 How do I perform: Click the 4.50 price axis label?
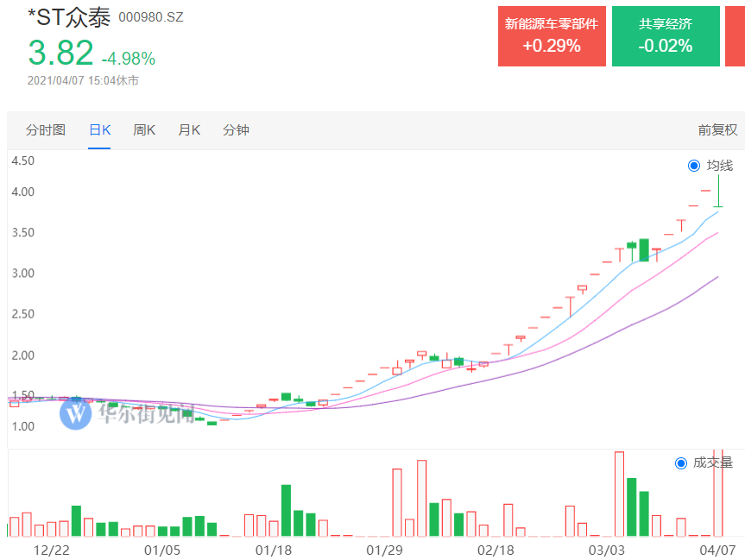tap(22, 161)
